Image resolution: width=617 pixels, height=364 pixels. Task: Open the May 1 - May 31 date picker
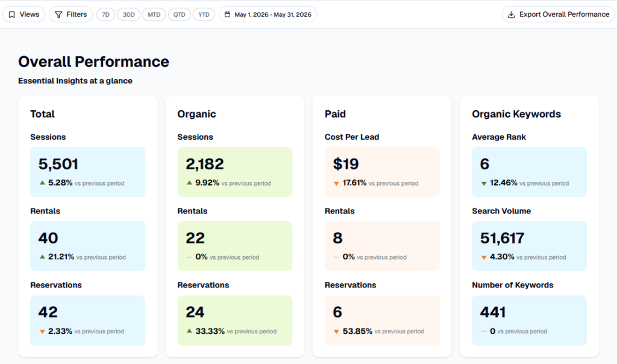(x=268, y=14)
